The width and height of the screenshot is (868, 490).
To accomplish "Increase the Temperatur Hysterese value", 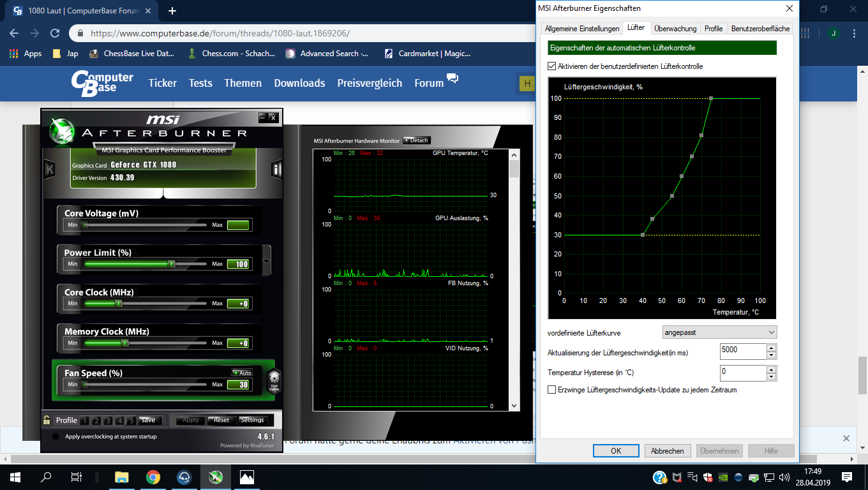I will (771, 369).
